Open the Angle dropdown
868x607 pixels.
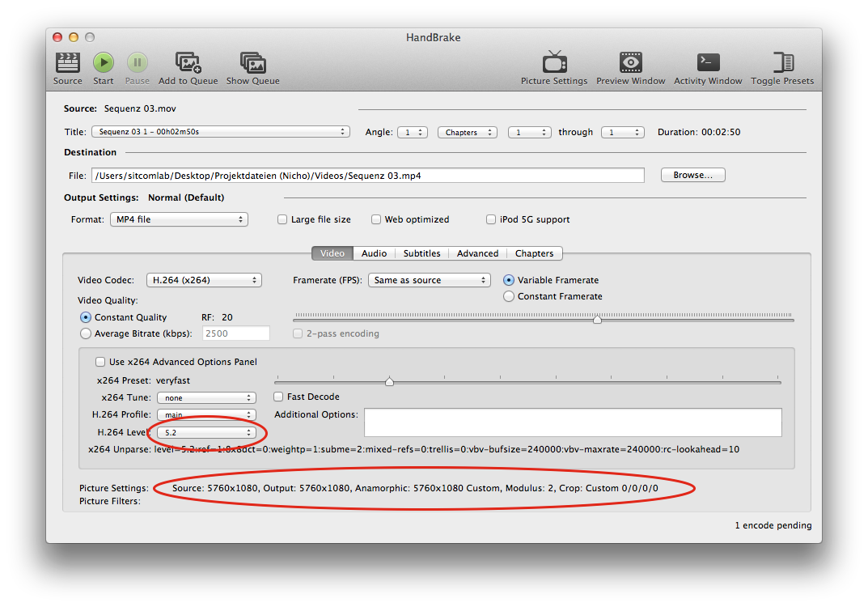pyautogui.click(x=413, y=133)
